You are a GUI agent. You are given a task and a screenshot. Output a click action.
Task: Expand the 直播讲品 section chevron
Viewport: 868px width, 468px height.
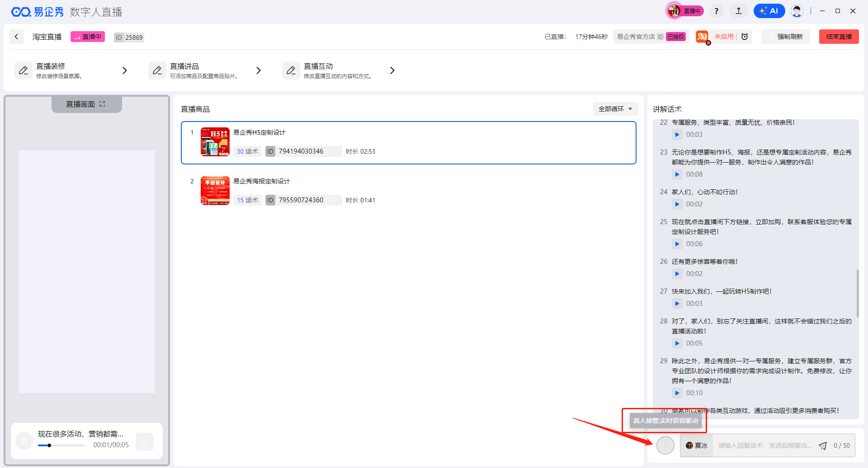(259, 70)
